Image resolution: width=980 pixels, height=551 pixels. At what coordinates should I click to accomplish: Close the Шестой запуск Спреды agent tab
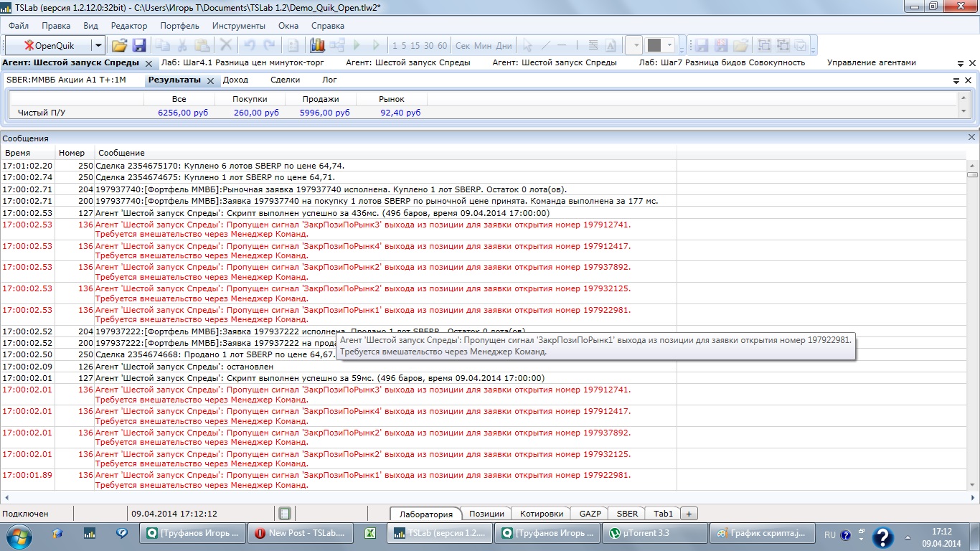(149, 63)
